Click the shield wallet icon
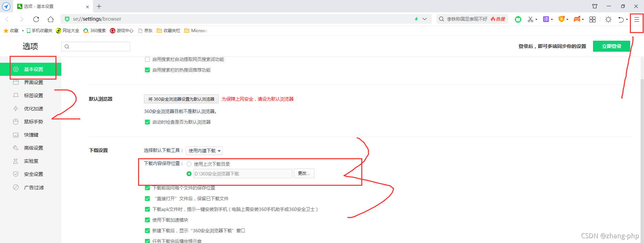 click(x=561, y=19)
